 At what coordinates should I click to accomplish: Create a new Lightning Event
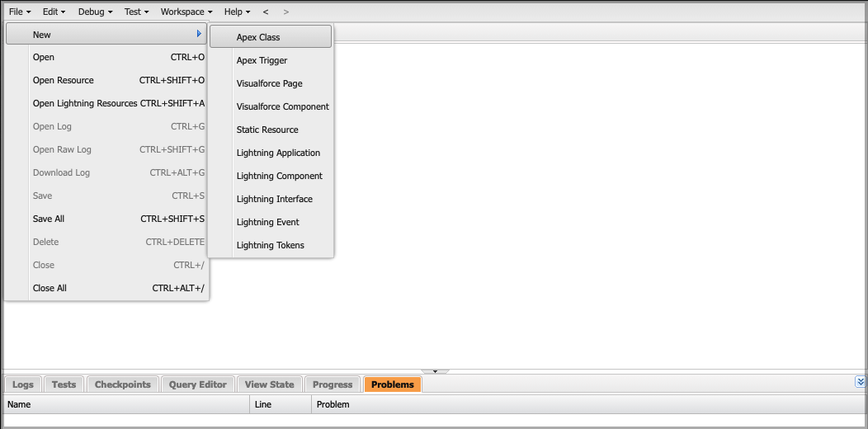click(x=271, y=222)
